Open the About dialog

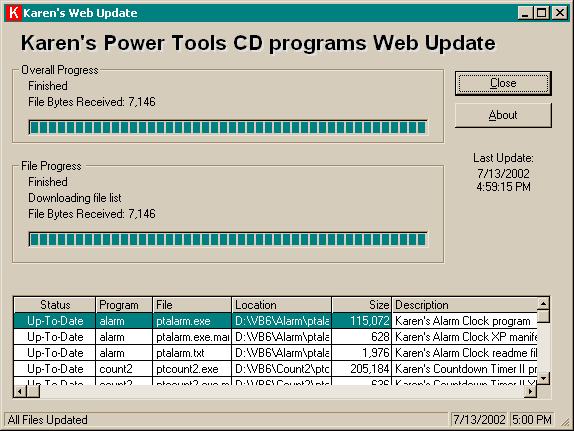tap(503, 115)
